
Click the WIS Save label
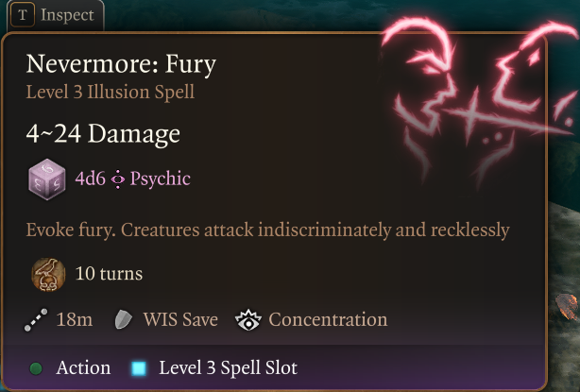[x=180, y=319]
